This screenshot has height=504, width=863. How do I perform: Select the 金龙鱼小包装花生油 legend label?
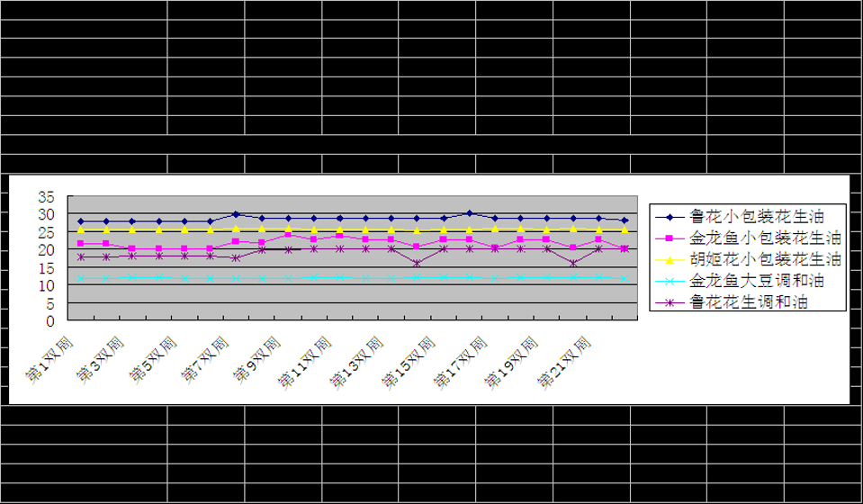click(765, 238)
